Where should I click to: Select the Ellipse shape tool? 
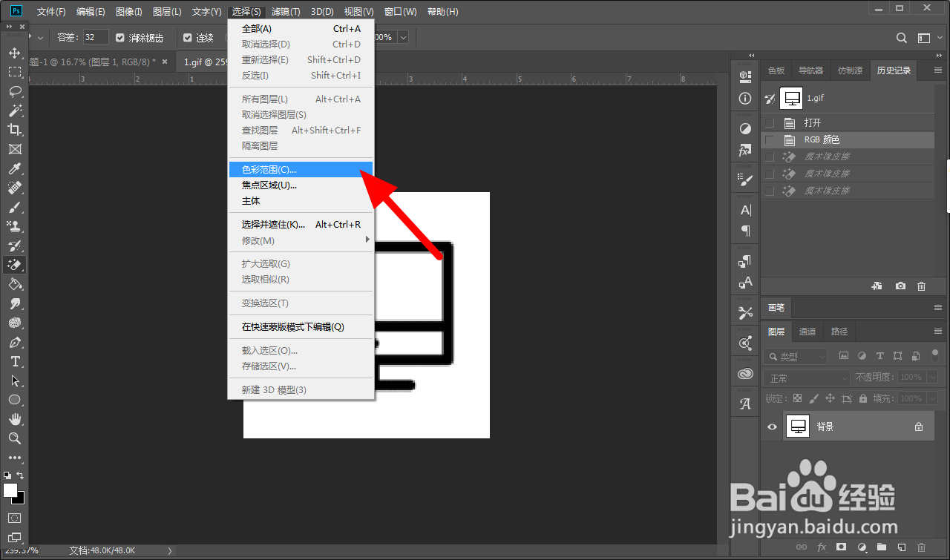coord(15,400)
